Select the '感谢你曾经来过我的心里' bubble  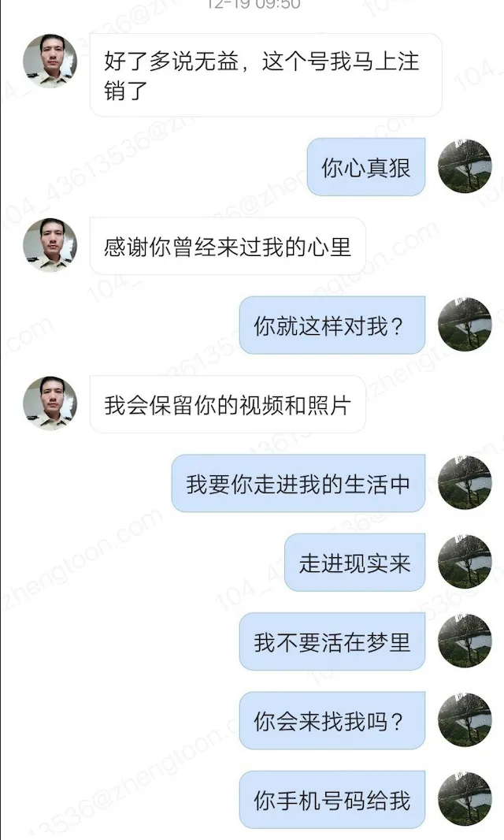[x=228, y=246]
